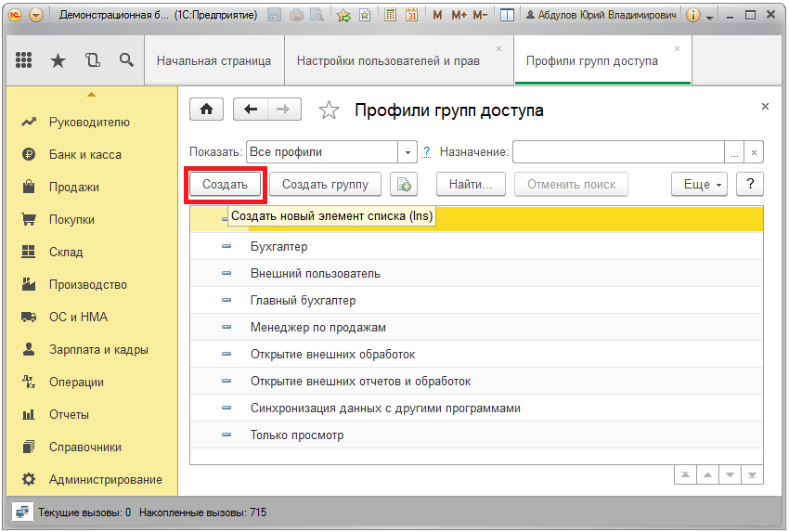
Task: Click the search magnifier icon
Action: [x=126, y=60]
